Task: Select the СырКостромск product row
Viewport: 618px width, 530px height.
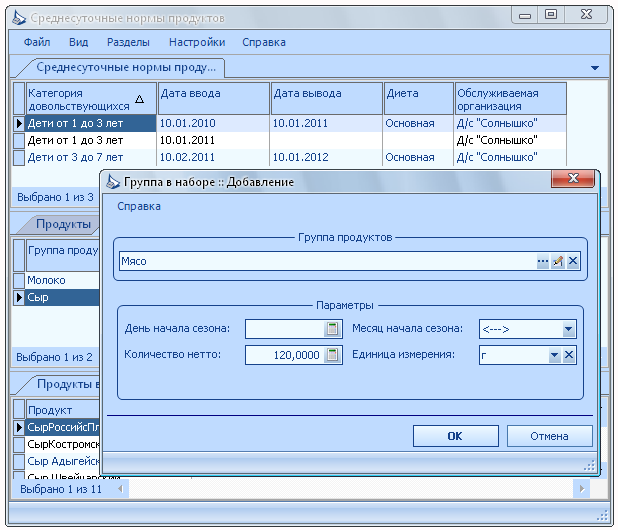Action: click(56, 444)
